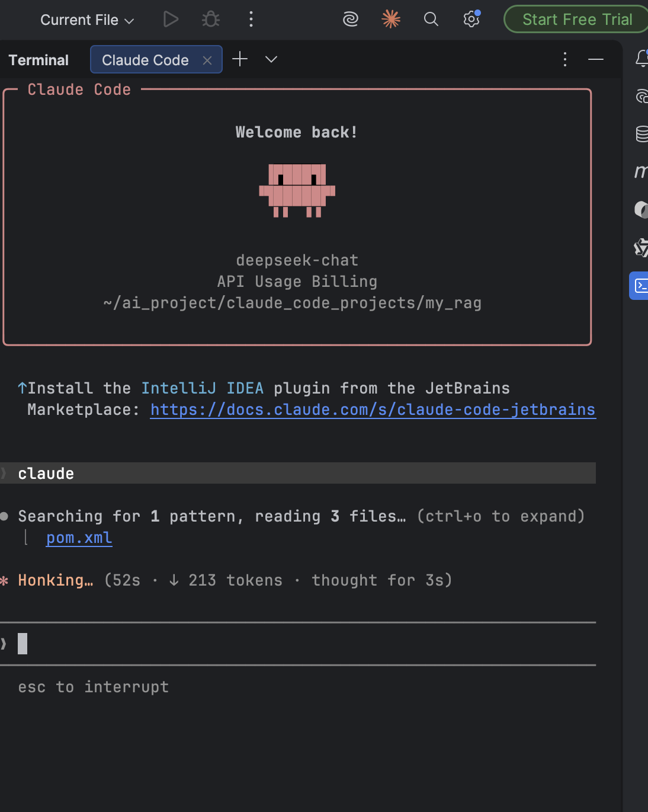
Task: Select the Terminal panel title
Action: click(x=39, y=60)
